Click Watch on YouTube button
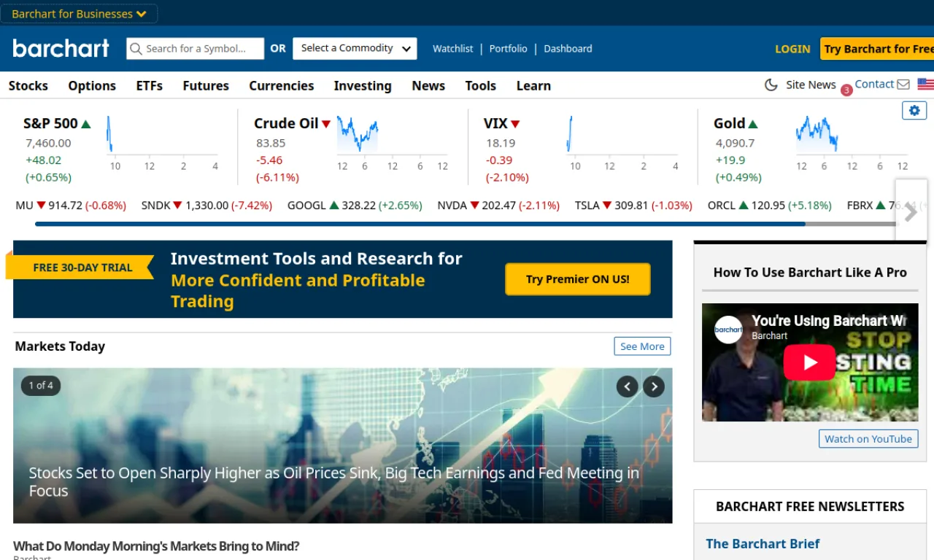 [x=868, y=438]
